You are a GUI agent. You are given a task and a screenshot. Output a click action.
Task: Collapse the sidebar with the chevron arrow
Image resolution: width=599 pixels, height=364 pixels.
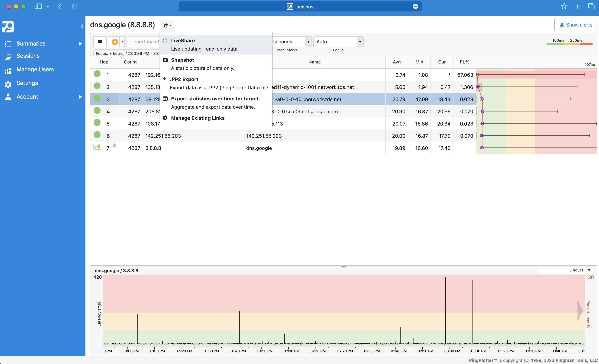coord(82,27)
